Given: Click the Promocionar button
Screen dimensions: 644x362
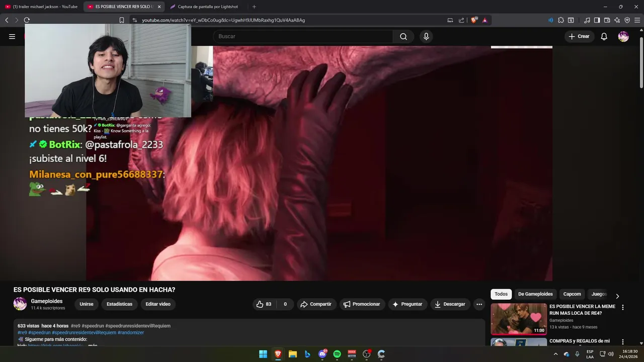Looking at the screenshot, I should click(x=362, y=304).
